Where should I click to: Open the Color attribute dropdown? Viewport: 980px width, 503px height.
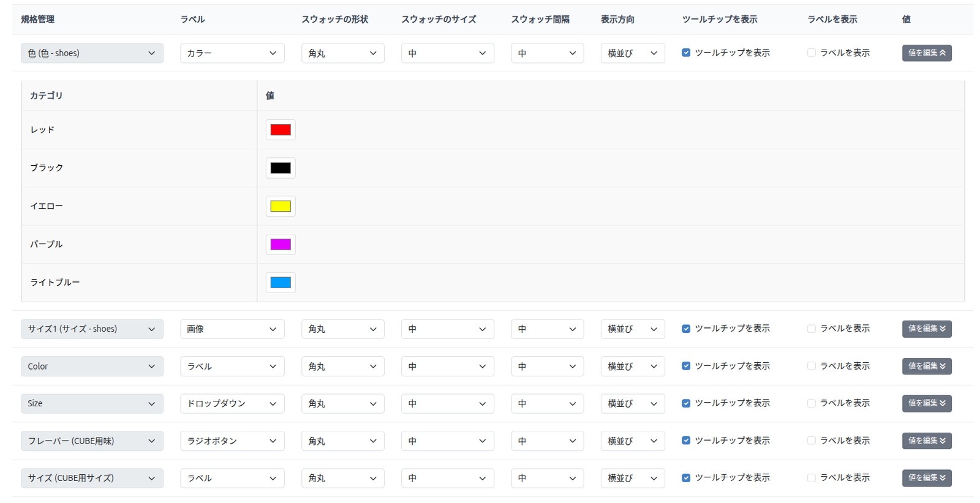[x=92, y=367]
